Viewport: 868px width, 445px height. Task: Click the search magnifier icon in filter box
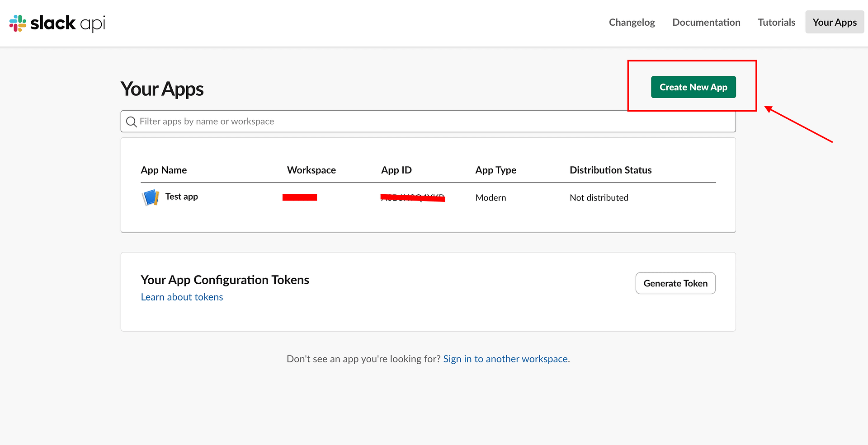coord(131,122)
